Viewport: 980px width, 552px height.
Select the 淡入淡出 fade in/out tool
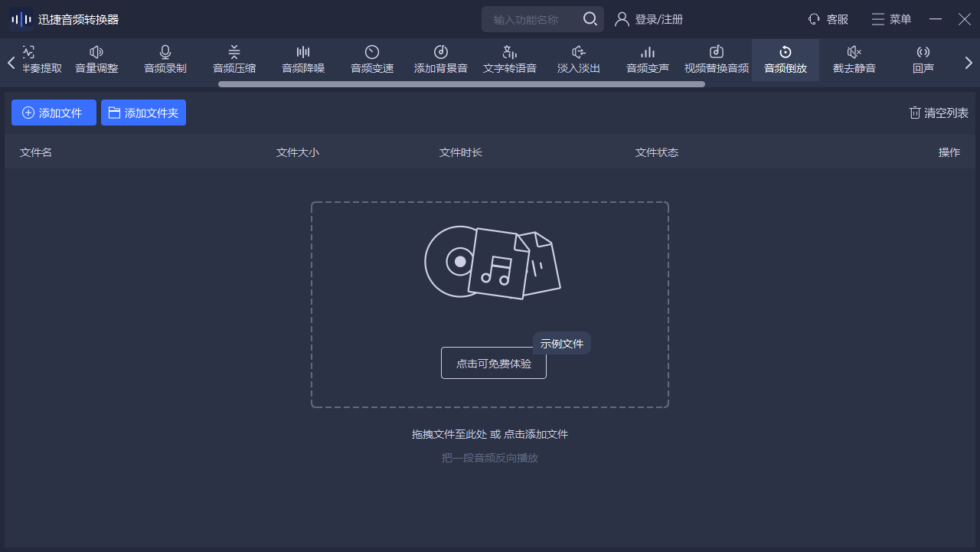pos(579,60)
